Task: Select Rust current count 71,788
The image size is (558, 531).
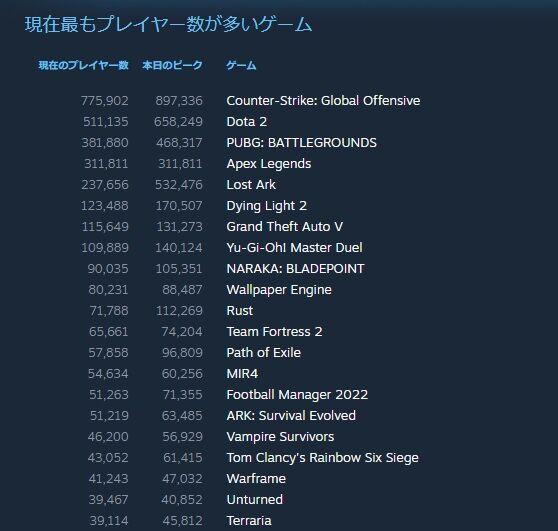Action: point(109,311)
